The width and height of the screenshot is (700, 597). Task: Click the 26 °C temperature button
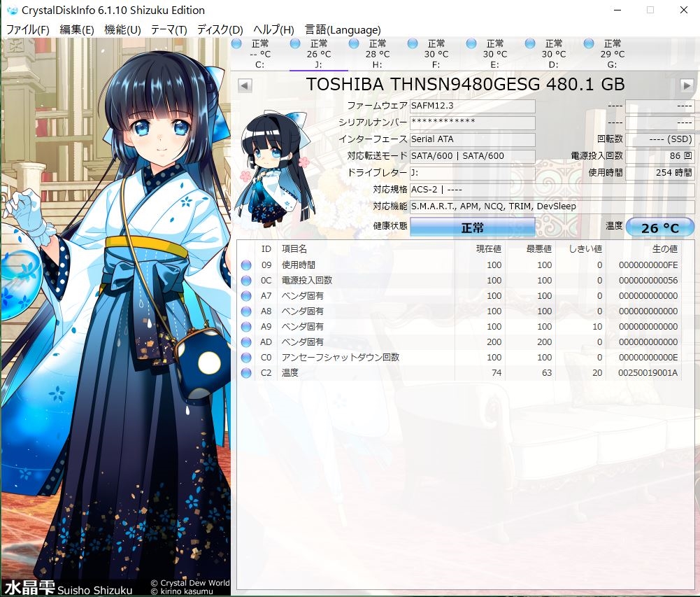click(x=660, y=227)
